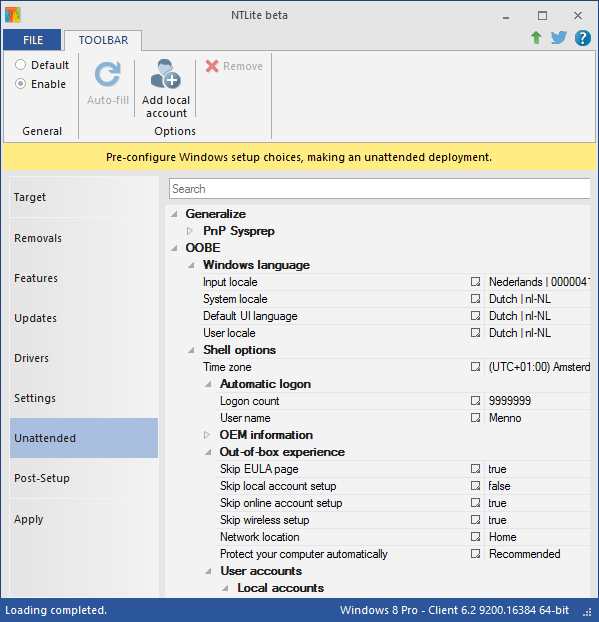Collapse the User accounts group
599x622 pixels.
click(x=208, y=571)
